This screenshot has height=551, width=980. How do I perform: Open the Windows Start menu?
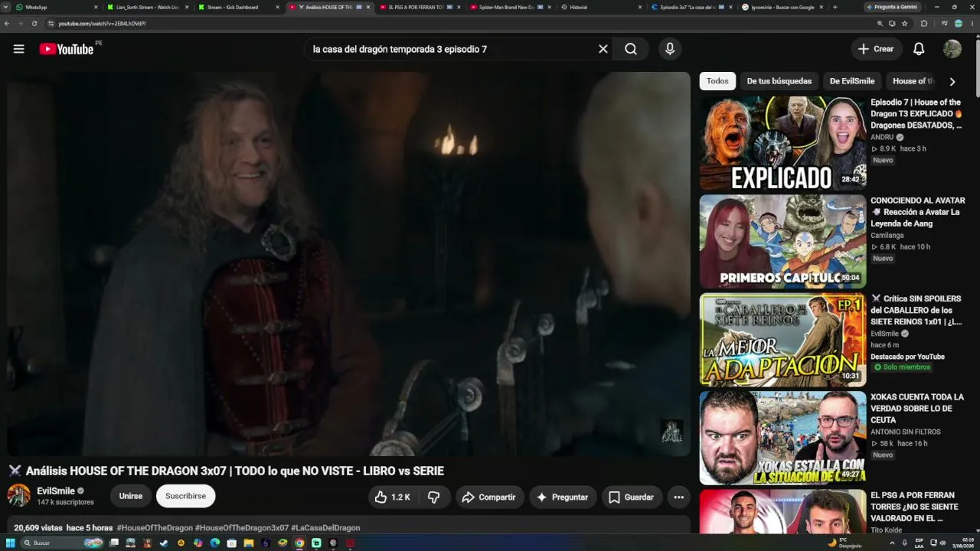11,543
